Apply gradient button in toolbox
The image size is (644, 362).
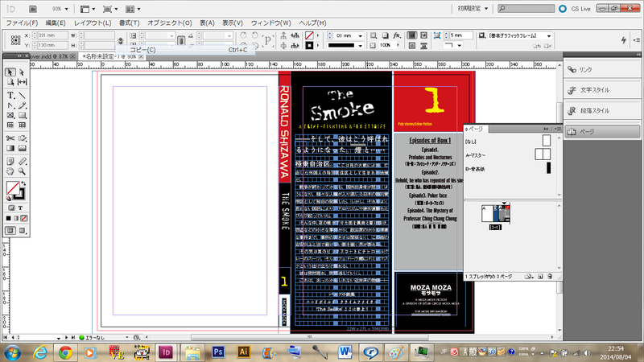pyautogui.click(x=16, y=218)
